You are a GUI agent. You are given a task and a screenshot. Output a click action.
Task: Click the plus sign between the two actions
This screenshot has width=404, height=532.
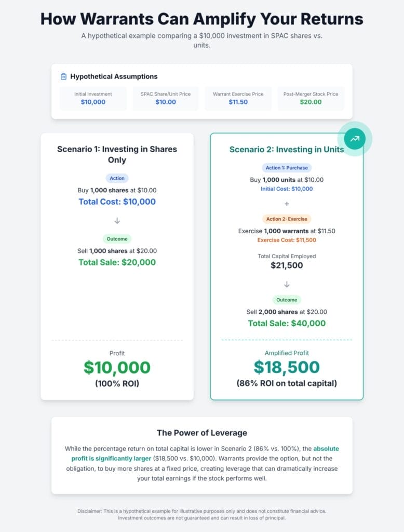pyautogui.click(x=287, y=204)
